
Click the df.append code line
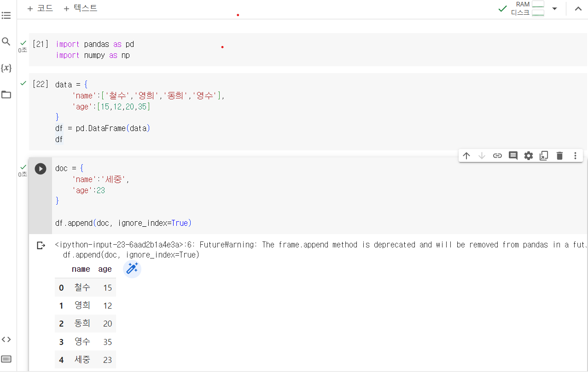[x=123, y=223]
